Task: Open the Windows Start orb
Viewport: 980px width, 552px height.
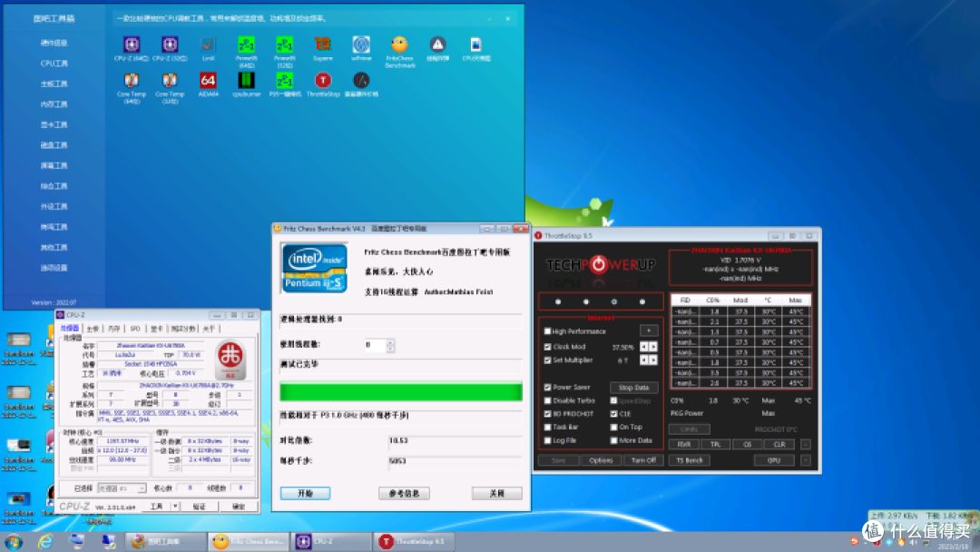Action: point(13,541)
